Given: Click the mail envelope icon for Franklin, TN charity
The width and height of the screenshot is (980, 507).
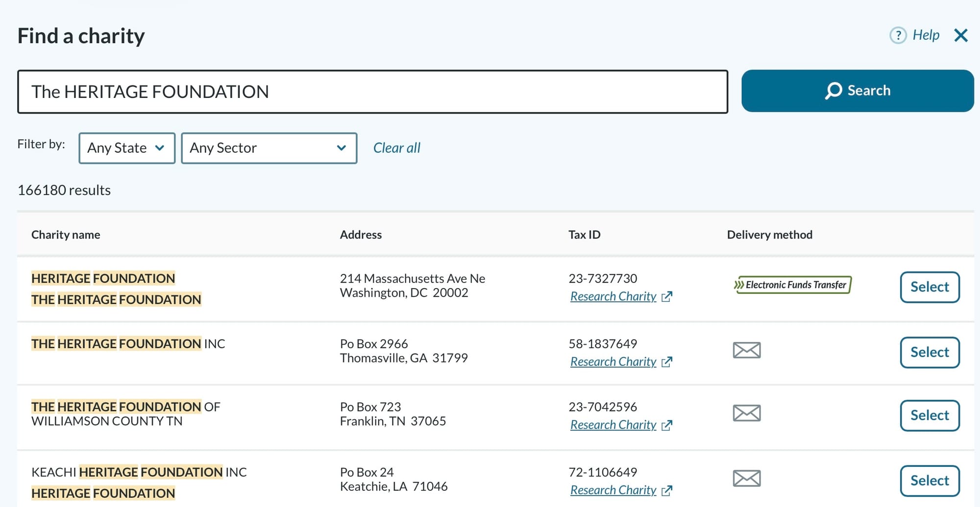Looking at the screenshot, I should click(x=747, y=413).
